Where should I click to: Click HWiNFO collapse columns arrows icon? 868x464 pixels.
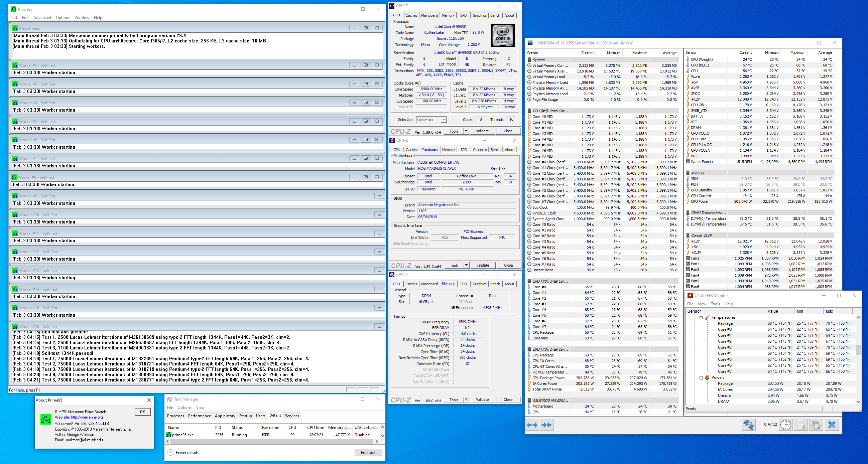[546, 425]
